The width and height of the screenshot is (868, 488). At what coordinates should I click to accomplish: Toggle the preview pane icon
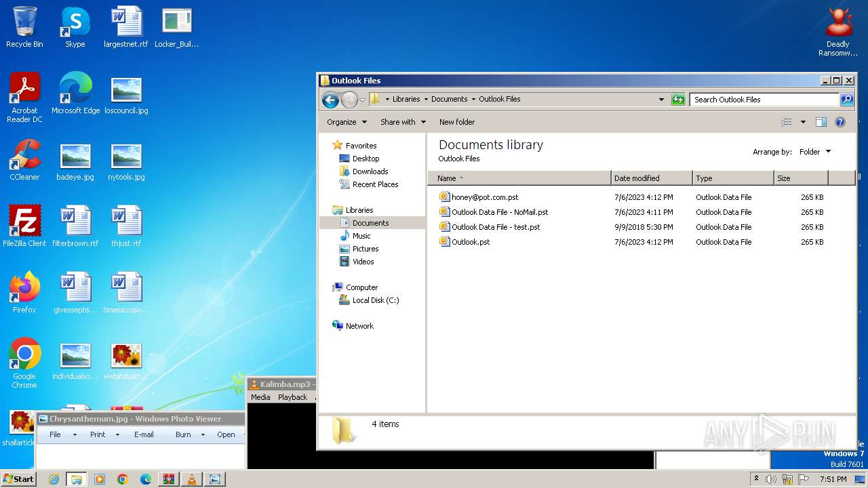(821, 122)
